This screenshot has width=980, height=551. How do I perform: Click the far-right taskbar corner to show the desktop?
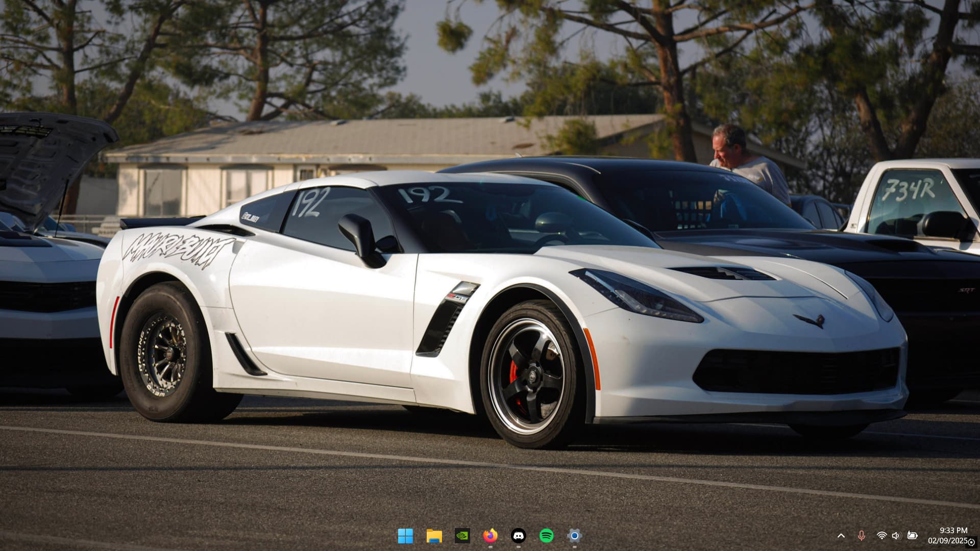point(978,536)
